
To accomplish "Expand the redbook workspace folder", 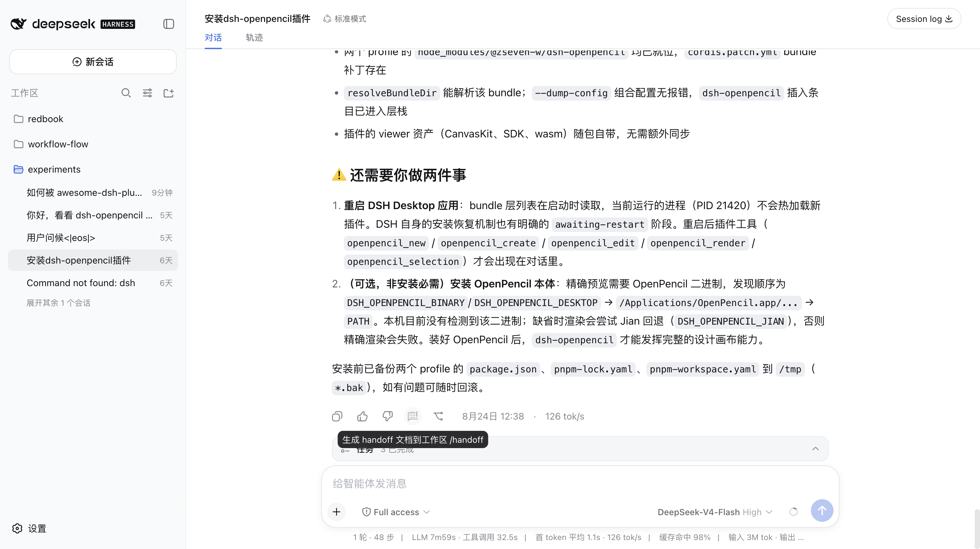I will (x=93, y=119).
